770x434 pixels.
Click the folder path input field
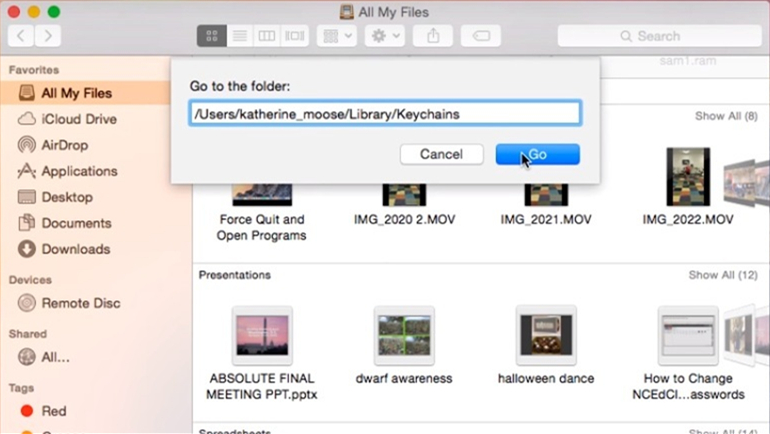tap(385, 113)
